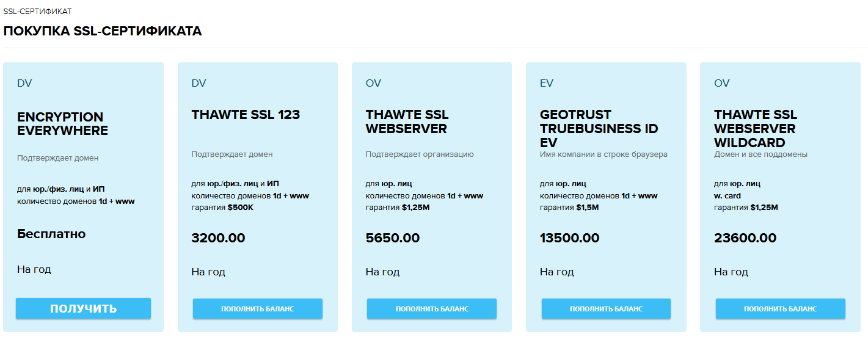Open the Thawte SSL Webserver heading

[407, 121]
